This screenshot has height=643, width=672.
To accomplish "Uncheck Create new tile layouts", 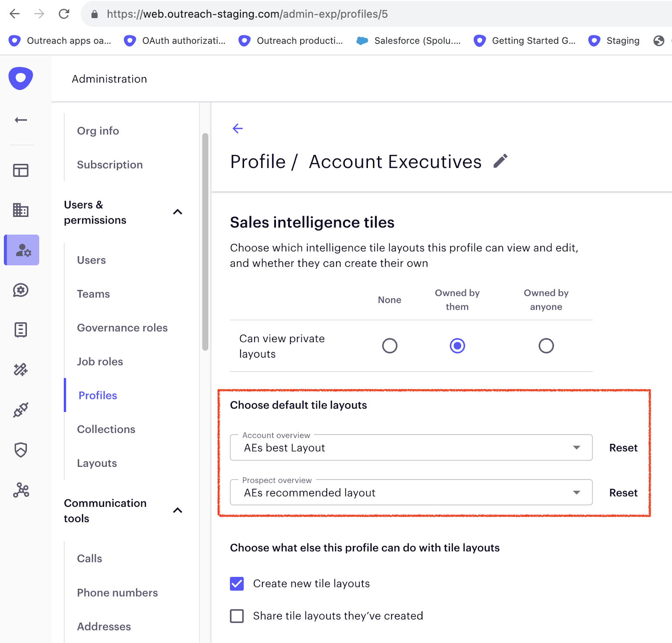I will tap(236, 583).
